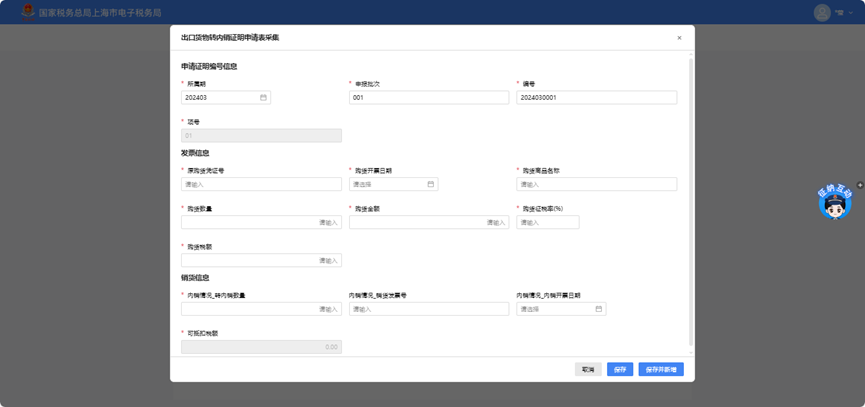865x407 pixels.
Task: Focus the 申报批次 input field
Action: click(x=429, y=98)
